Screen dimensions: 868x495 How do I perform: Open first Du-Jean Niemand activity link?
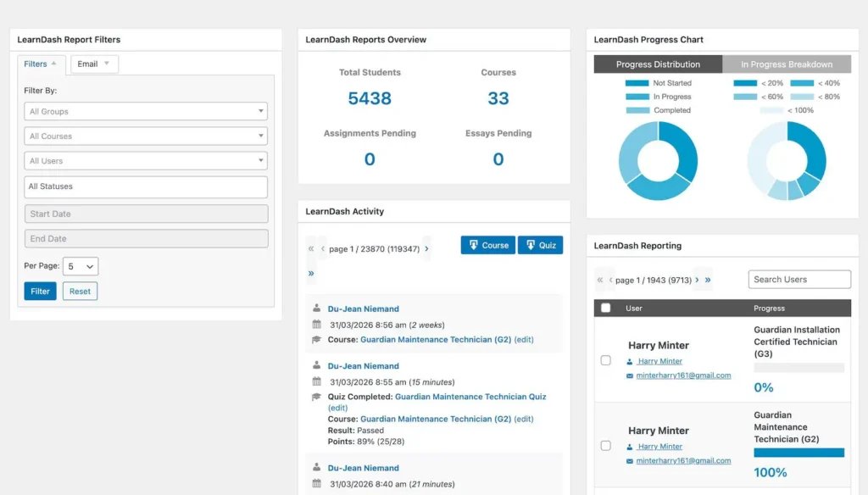coord(363,309)
